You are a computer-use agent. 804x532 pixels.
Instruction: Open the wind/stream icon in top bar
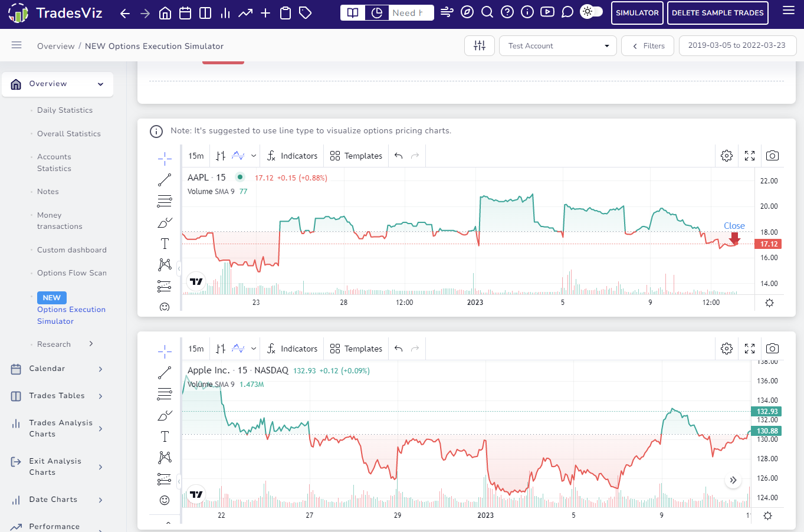(447, 12)
